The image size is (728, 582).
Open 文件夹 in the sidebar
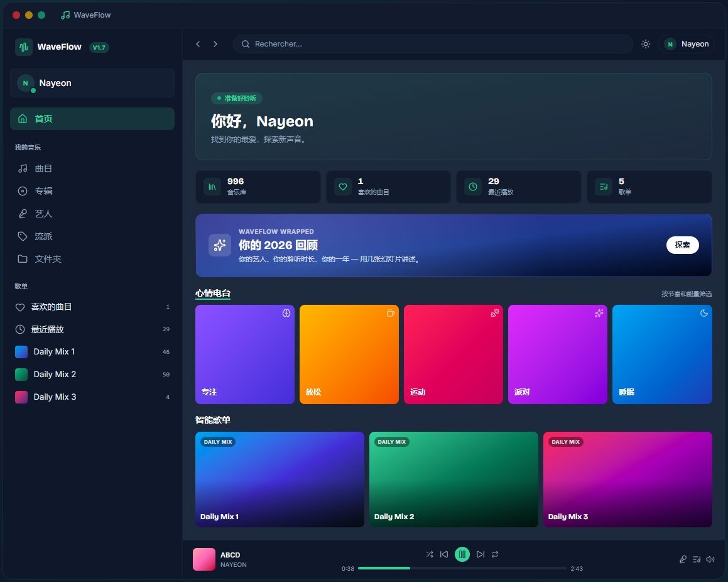coord(92,259)
